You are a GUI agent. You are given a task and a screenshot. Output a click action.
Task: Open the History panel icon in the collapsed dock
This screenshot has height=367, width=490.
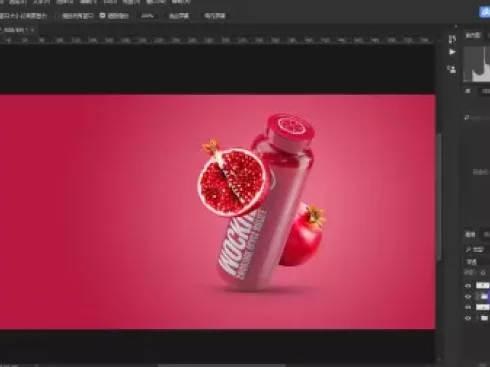452,39
